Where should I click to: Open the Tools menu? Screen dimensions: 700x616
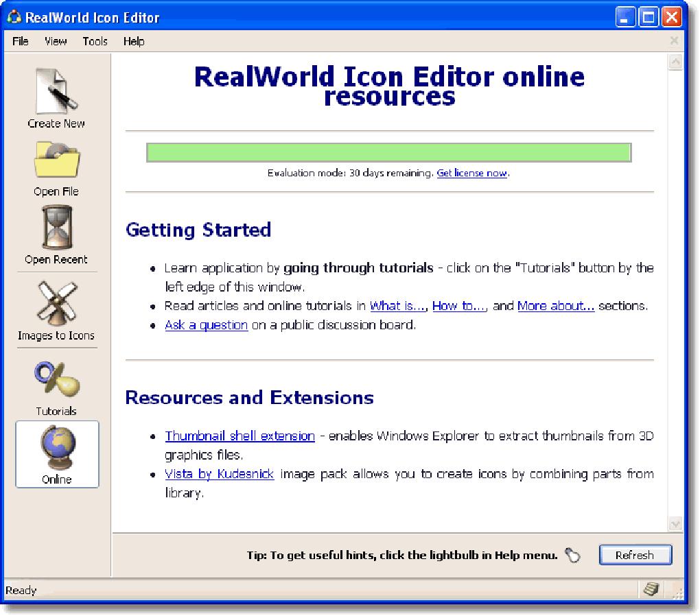click(x=95, y=42)
